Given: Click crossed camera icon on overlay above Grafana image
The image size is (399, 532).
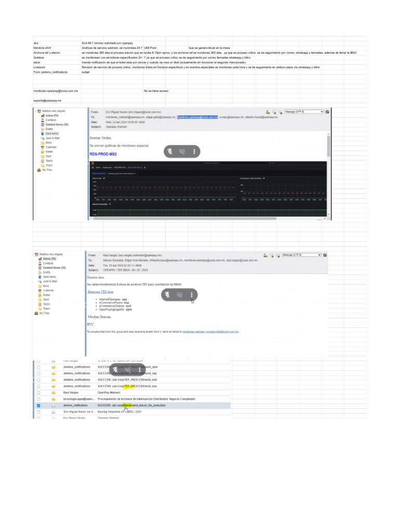Looking at the screenshot, I should point(182,152).
